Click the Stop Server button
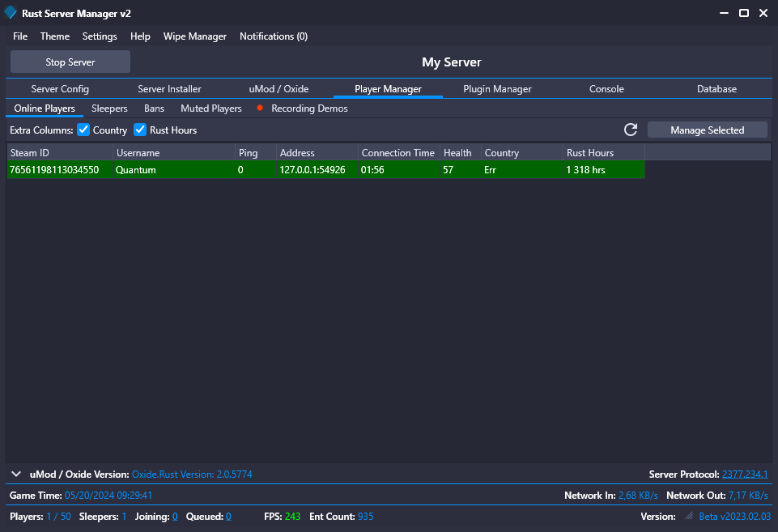 70,62
